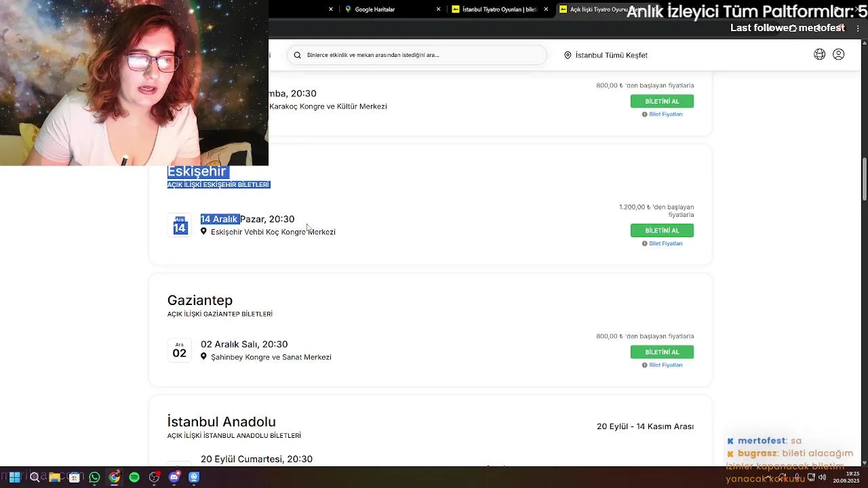Image resolution: width=868 pixels, height=488 pixels.
Task: Click the volume speaker tray icon
Action: coord(822,477)
